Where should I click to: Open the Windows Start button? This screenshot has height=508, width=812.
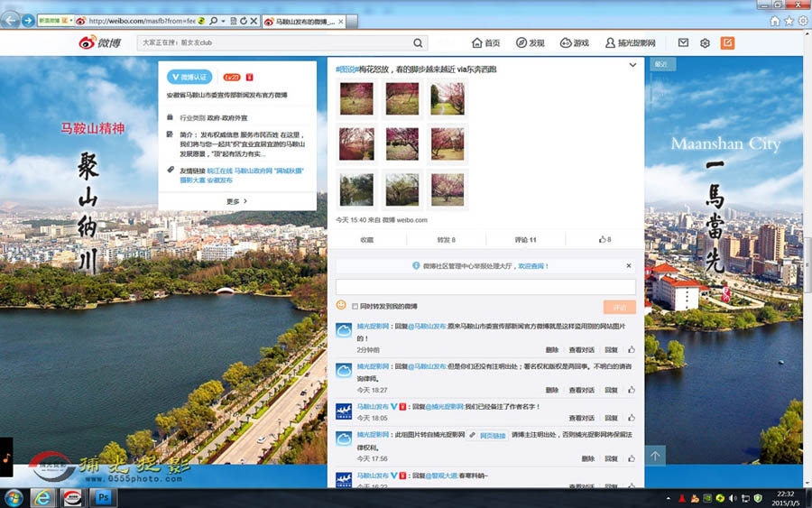coord(14,498)
